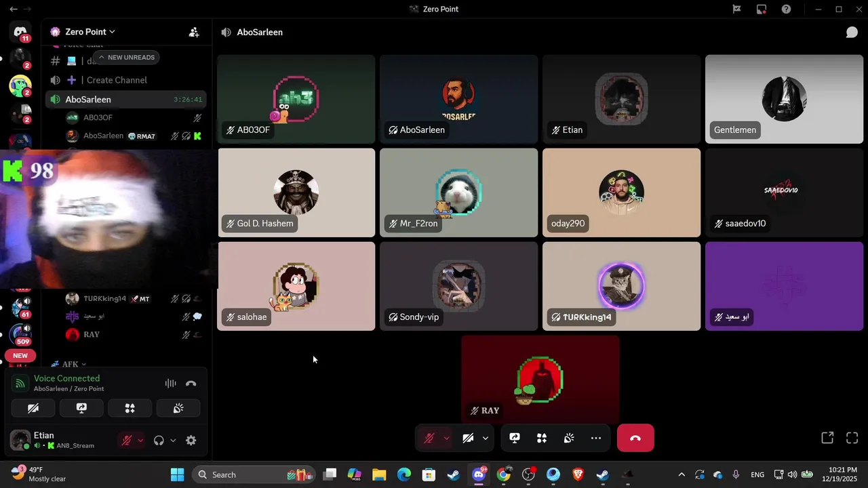Open output device arrow beside headphones
Viewport: 868px width, 488px height.
[173, 441]
